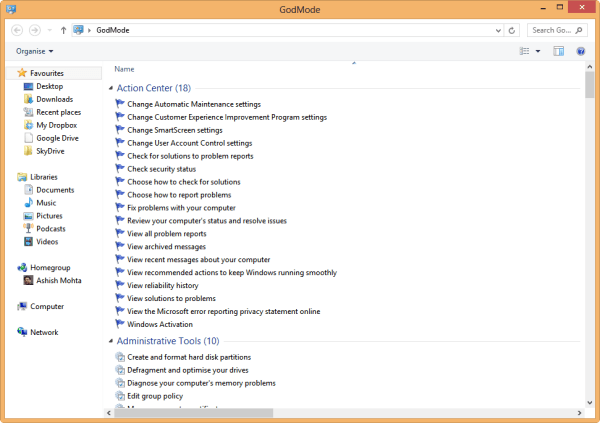Open My Dropbox in sidebar
The width and height of the screenshot is (600, 423).
[57, 125]
